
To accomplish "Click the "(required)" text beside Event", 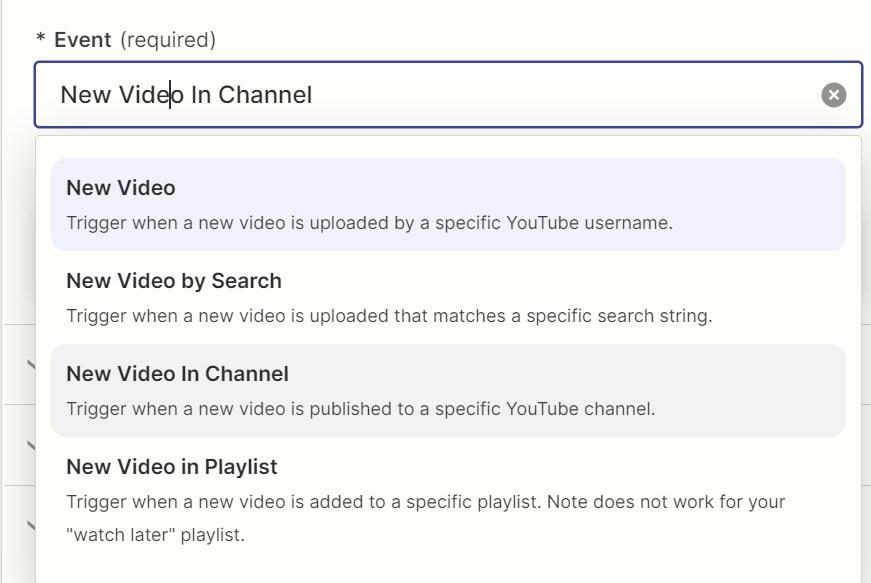I will point(168,40).
